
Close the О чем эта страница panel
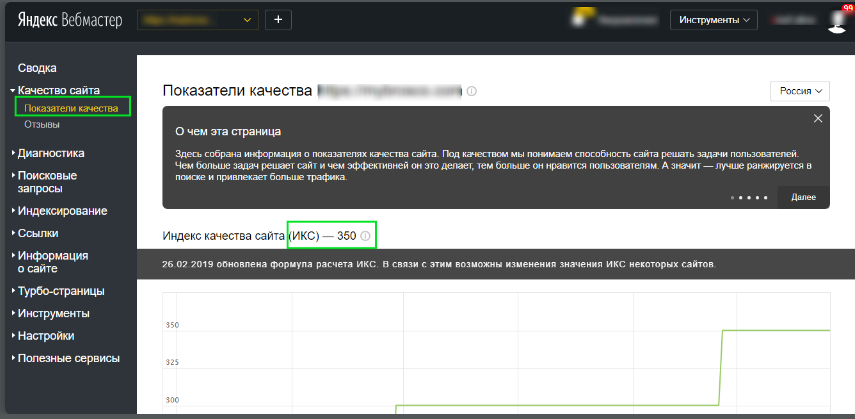pos(818,118)
